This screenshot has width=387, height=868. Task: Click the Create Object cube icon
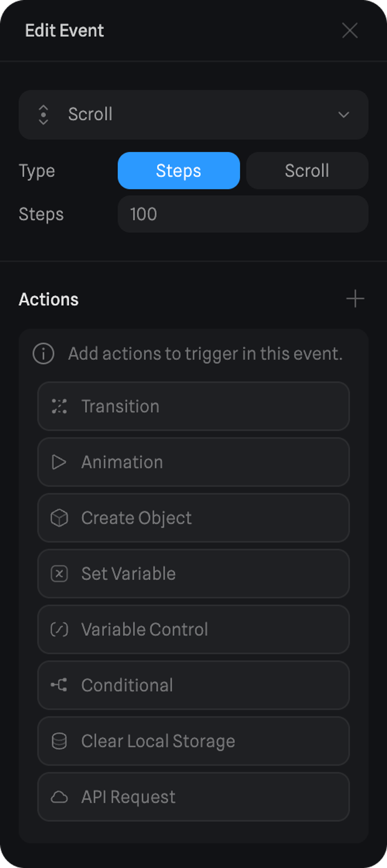59,518
